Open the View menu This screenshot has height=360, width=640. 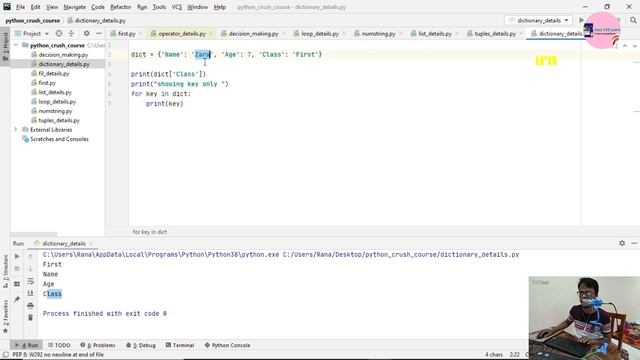click(52, 7)
